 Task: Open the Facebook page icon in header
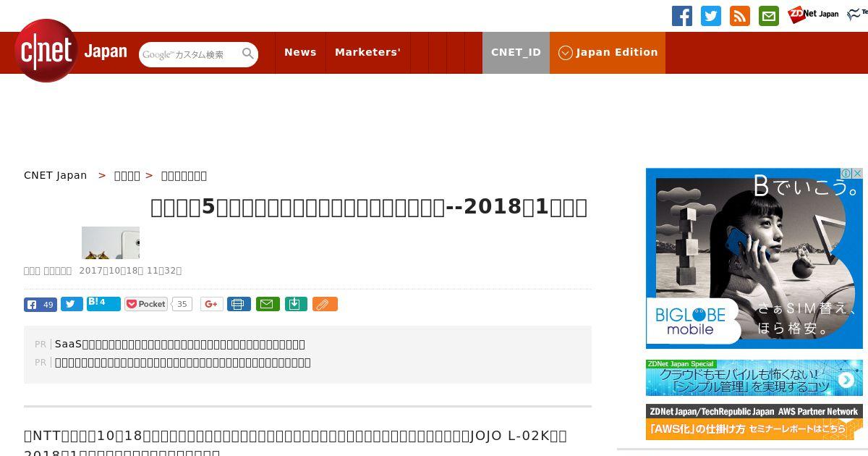coord(682,16)
